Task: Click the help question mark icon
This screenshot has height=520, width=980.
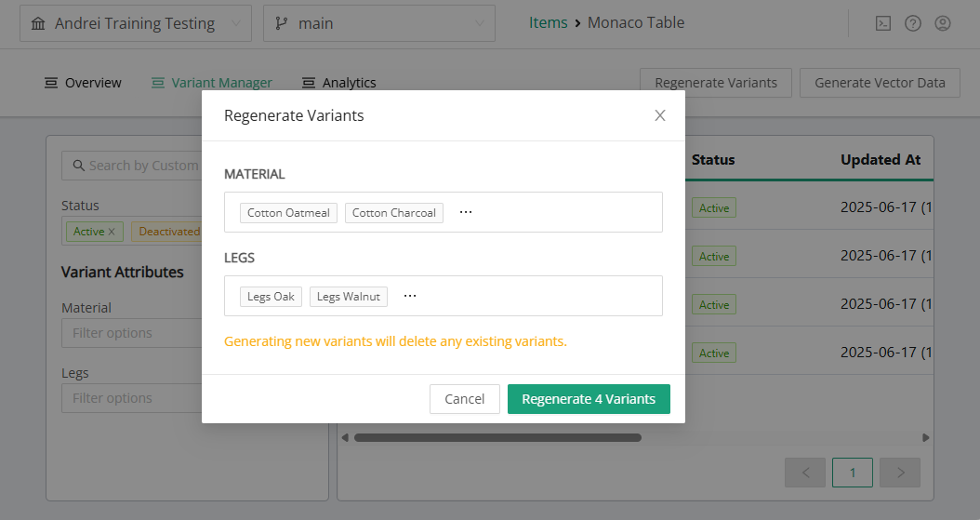Action: coord(913,23)
